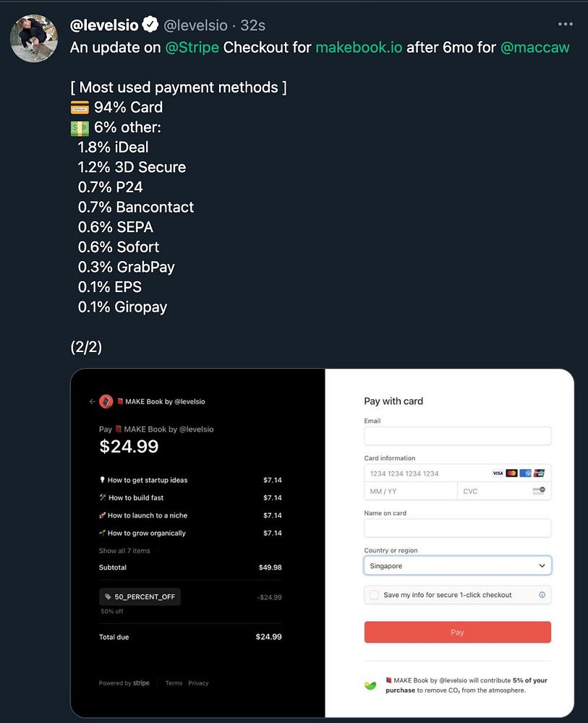Click the Email input field
The image size is (588, 723).
[458, 436]
